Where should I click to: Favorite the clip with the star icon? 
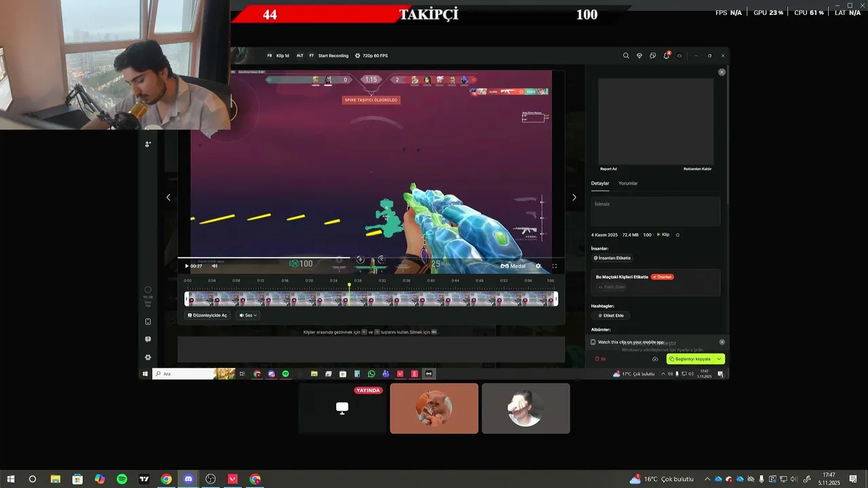677,235
